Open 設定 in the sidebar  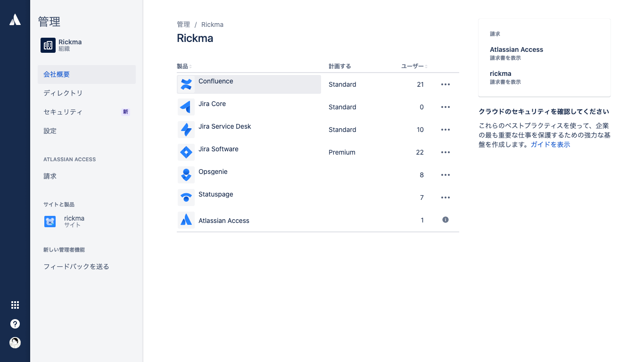point(87,131)
